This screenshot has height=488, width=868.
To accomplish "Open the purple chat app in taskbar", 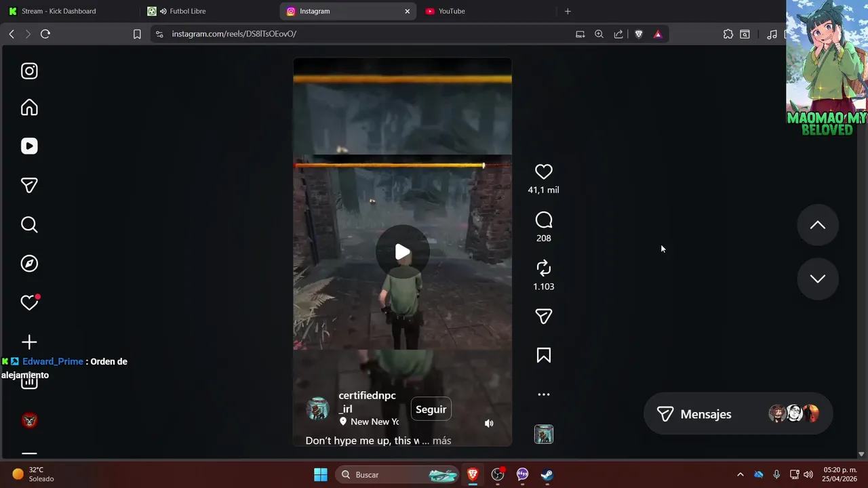I will [x=523, y=474].
